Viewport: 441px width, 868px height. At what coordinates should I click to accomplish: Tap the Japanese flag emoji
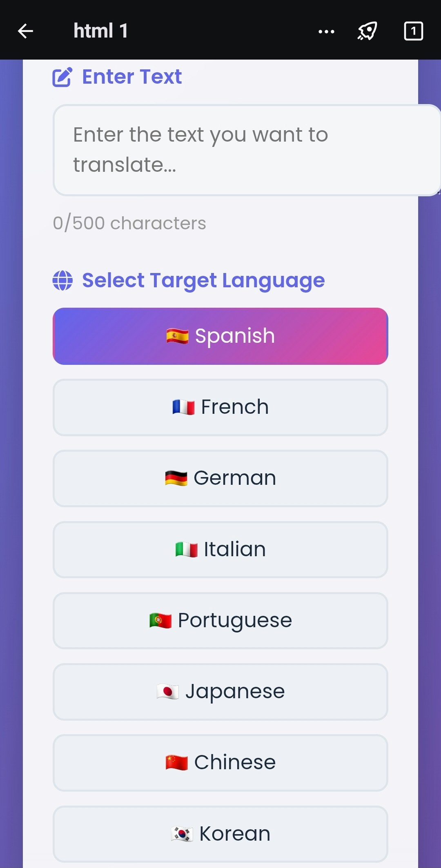click(167, 690)
